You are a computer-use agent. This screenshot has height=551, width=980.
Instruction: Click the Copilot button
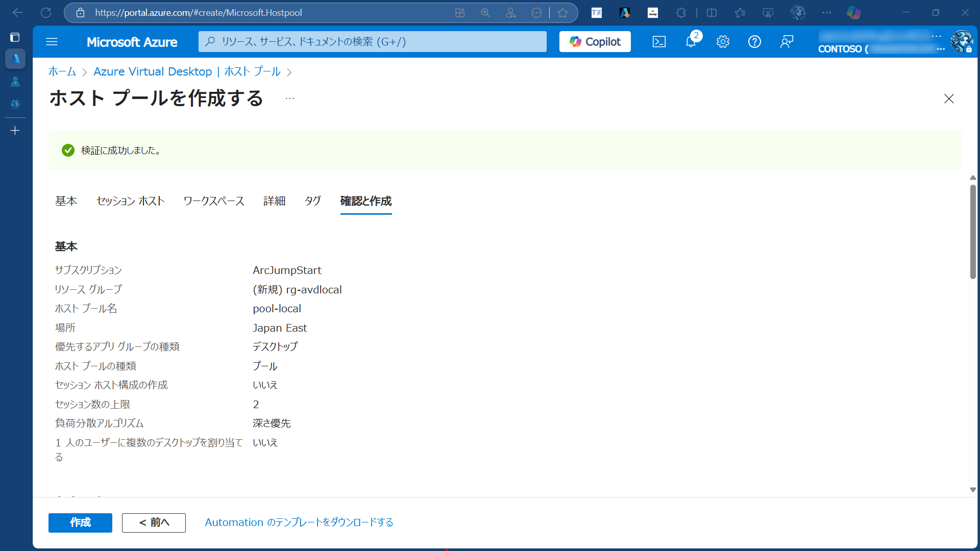[595, 42]
